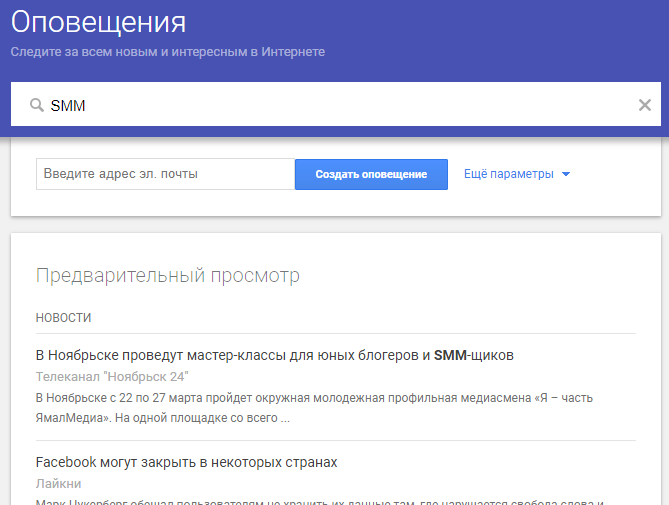Click the ЯмалМедиа news snippet text

point(314,408)
